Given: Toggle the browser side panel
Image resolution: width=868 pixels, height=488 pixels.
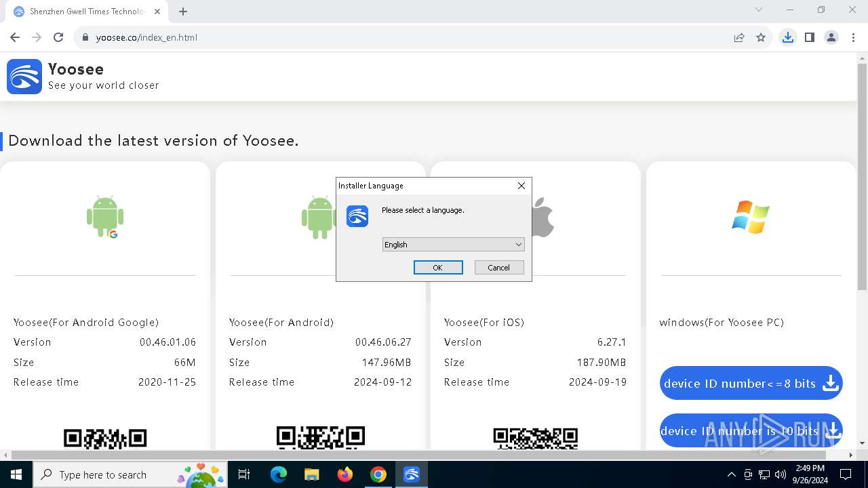Looking at the screenshot, I should coord(809,37).
